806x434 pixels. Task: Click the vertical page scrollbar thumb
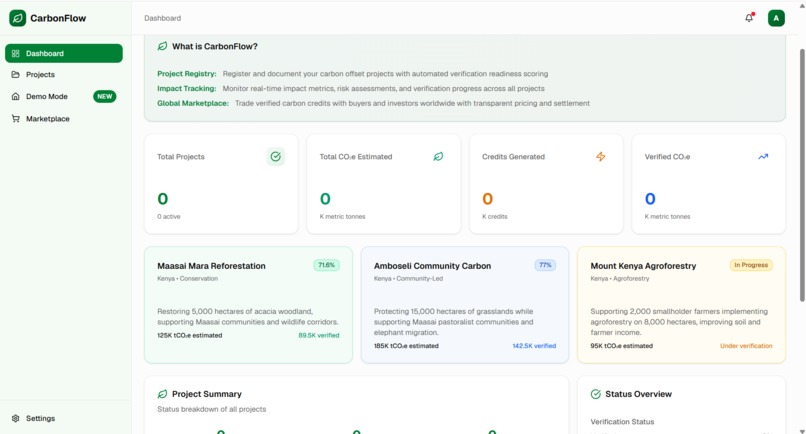[x=802, y=175]
